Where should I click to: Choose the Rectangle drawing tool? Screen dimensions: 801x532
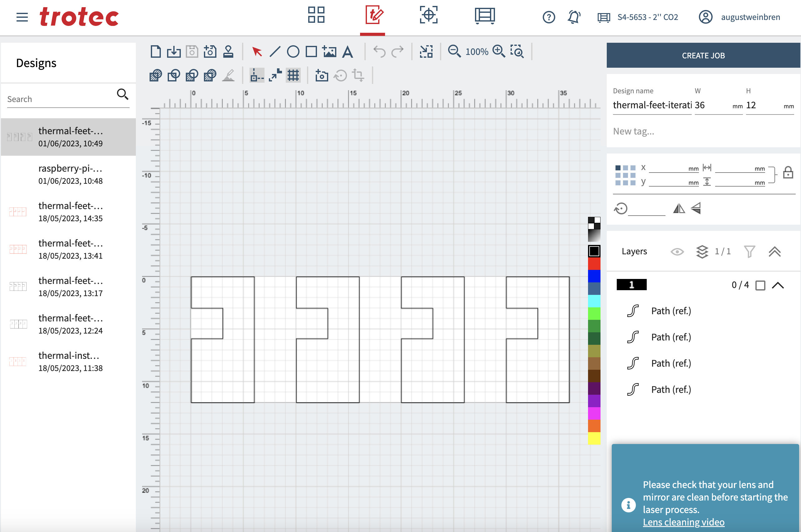pyautogui.click(x=311, y=51)
